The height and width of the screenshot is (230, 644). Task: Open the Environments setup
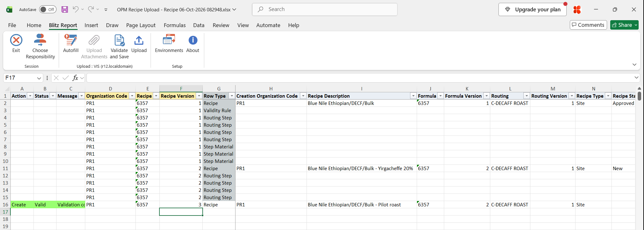[169, 43]
